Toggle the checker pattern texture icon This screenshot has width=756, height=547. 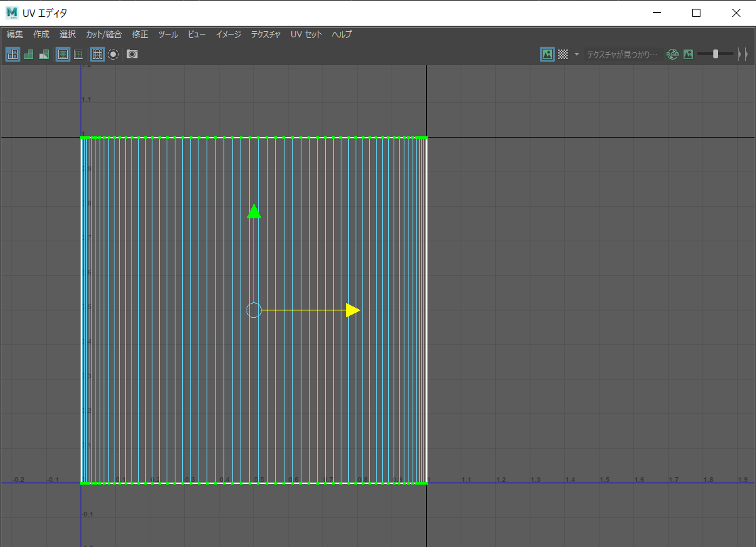pos(563,54)
